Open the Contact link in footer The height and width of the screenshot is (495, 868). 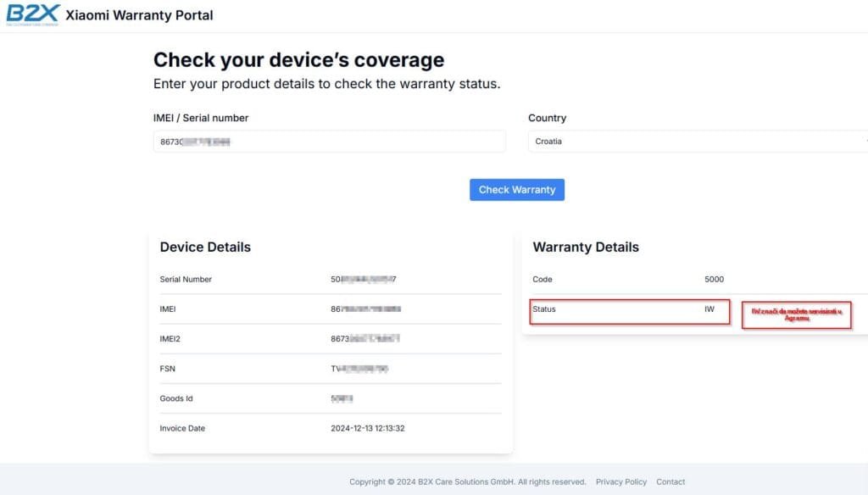670,481
